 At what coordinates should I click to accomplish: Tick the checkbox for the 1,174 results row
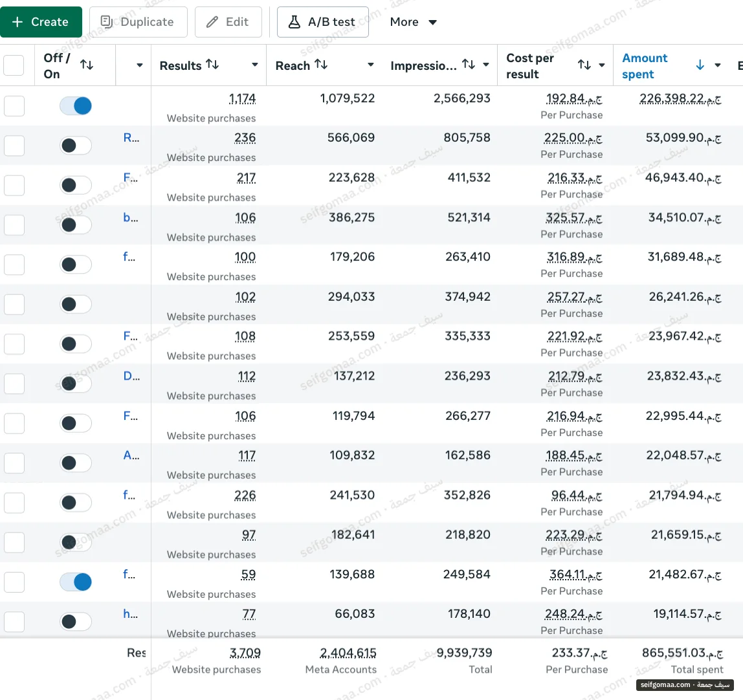pyautogui.click(x=14, y=105)
